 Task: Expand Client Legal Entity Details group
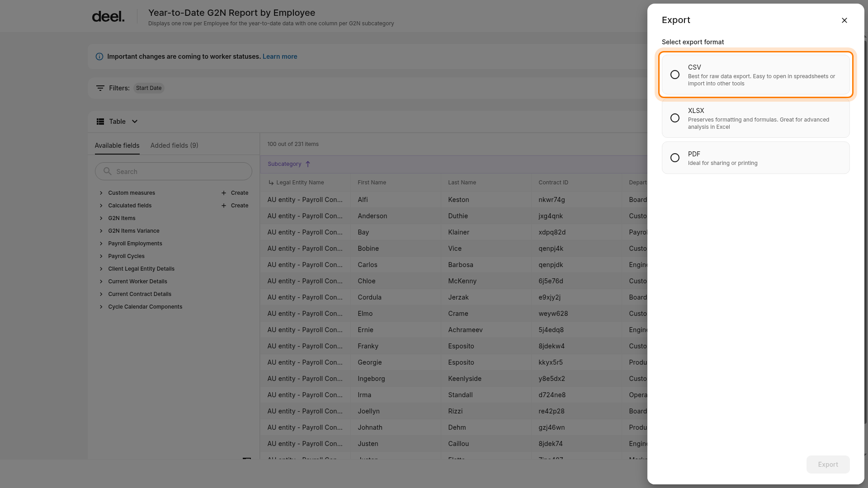pyautogui.click(x=101, y=269)
